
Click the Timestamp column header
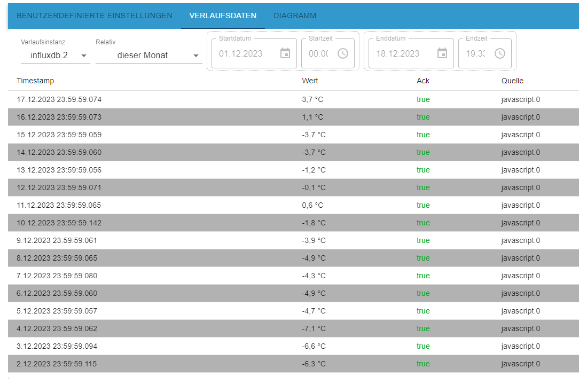click(35, 81)
